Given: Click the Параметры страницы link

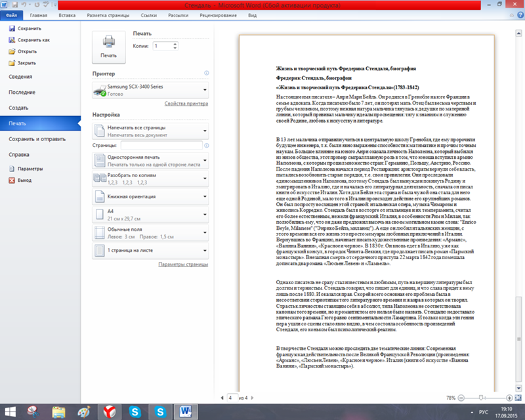Looking at the screenshot, I should tap(183, 264).
